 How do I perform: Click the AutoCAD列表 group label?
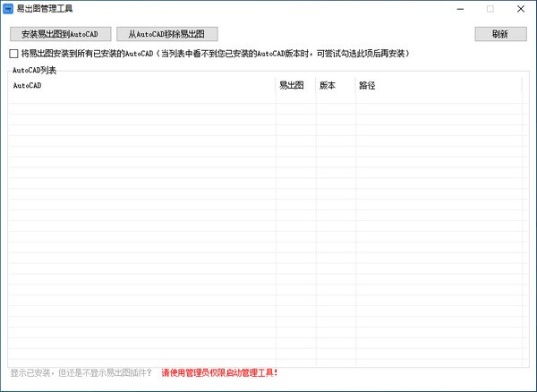point(34,70)
